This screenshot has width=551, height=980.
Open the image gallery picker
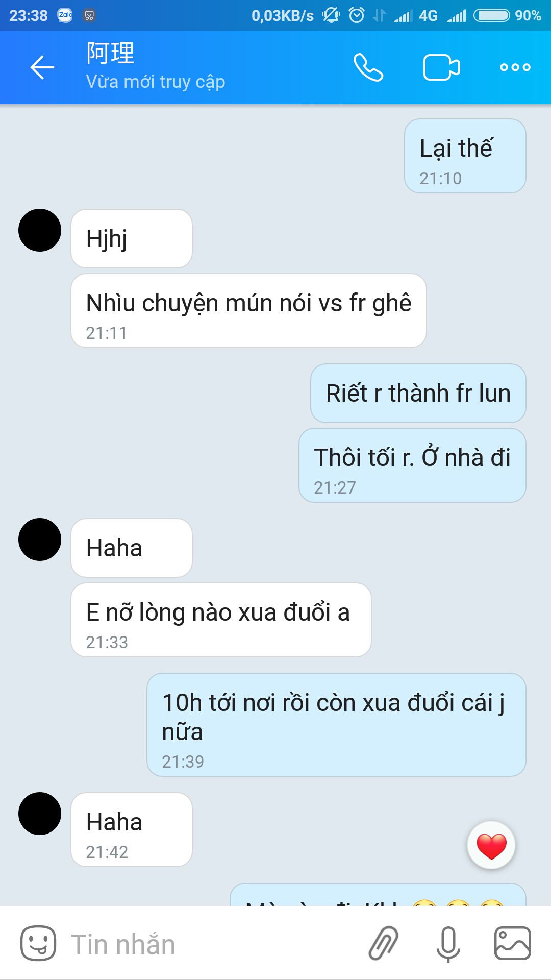click(513, 943)
